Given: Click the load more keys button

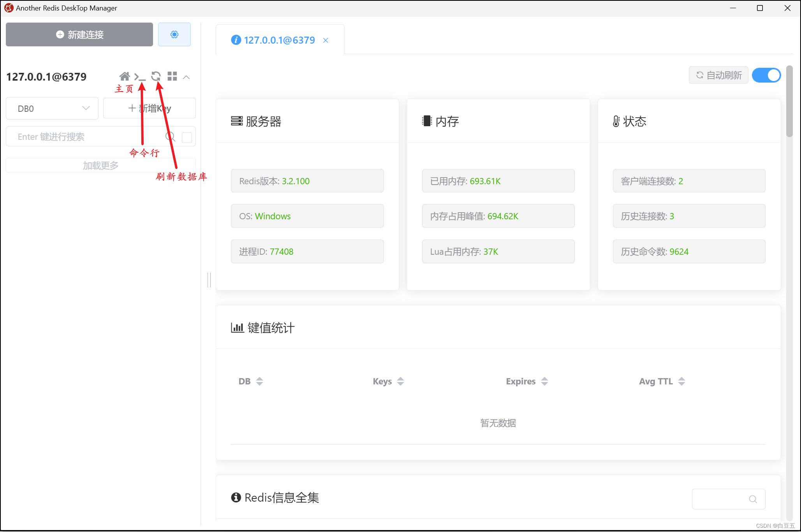Looking at the screenshot, I should point(101,166).
